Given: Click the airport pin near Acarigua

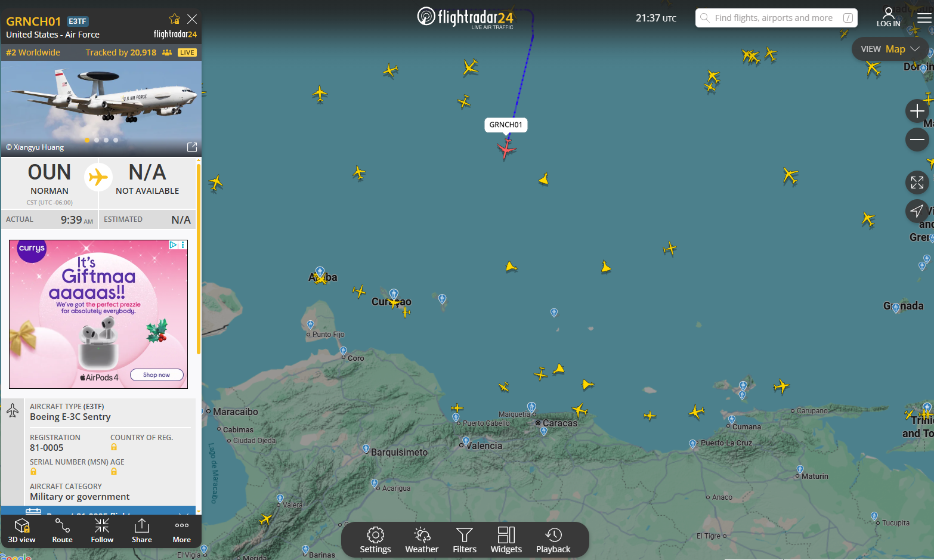Looking at the screenshot, I should click(375, 483).
